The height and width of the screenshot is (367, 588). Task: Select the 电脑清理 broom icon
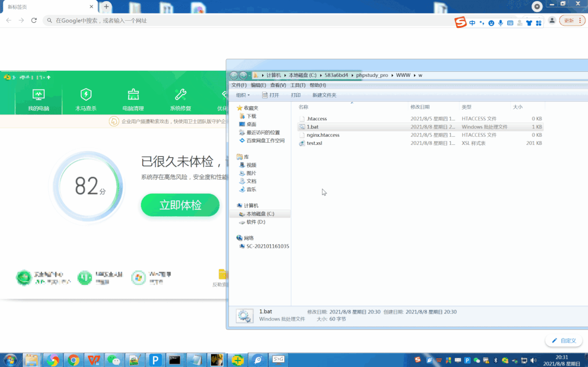(x=133, y=94)
